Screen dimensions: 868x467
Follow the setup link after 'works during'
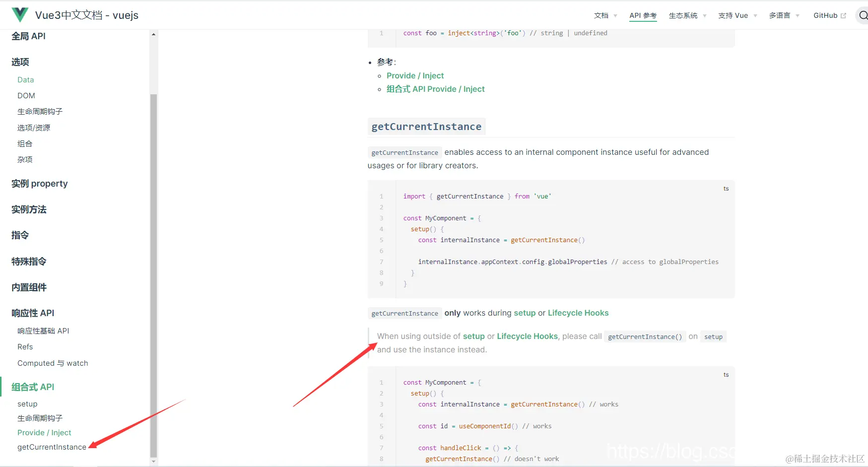[525, 313]
